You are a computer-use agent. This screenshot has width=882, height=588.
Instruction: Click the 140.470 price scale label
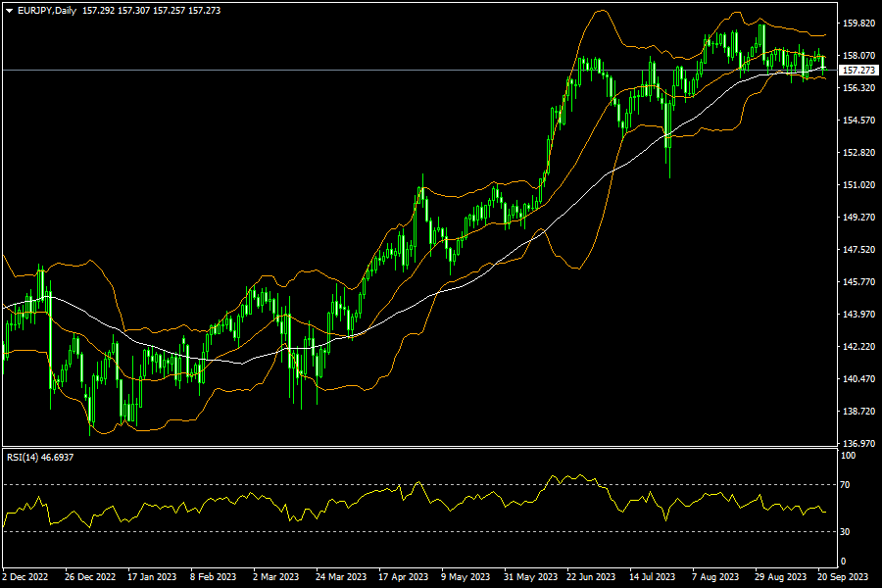point(858,379)
